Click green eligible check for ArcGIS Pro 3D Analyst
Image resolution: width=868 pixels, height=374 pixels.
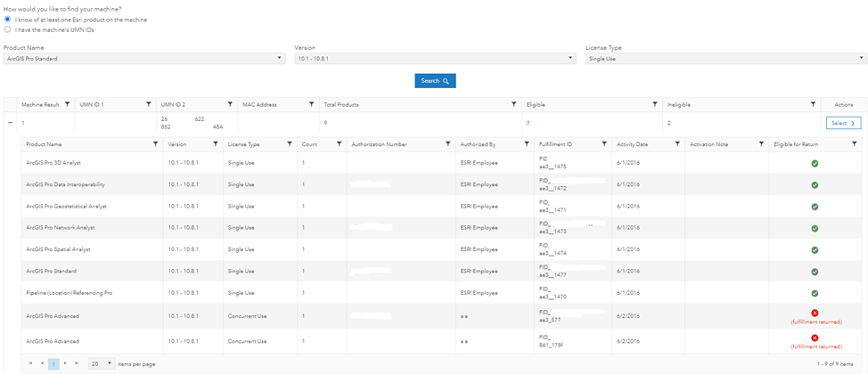[x=815, y=163]
